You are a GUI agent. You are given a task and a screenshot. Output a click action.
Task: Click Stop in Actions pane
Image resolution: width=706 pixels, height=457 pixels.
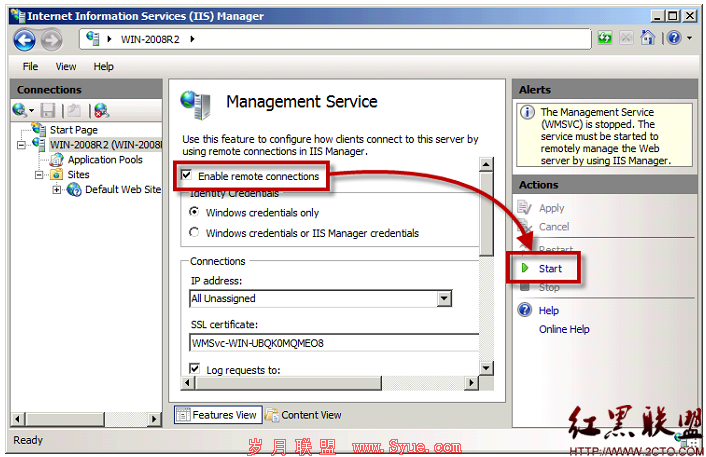(549, 288)
